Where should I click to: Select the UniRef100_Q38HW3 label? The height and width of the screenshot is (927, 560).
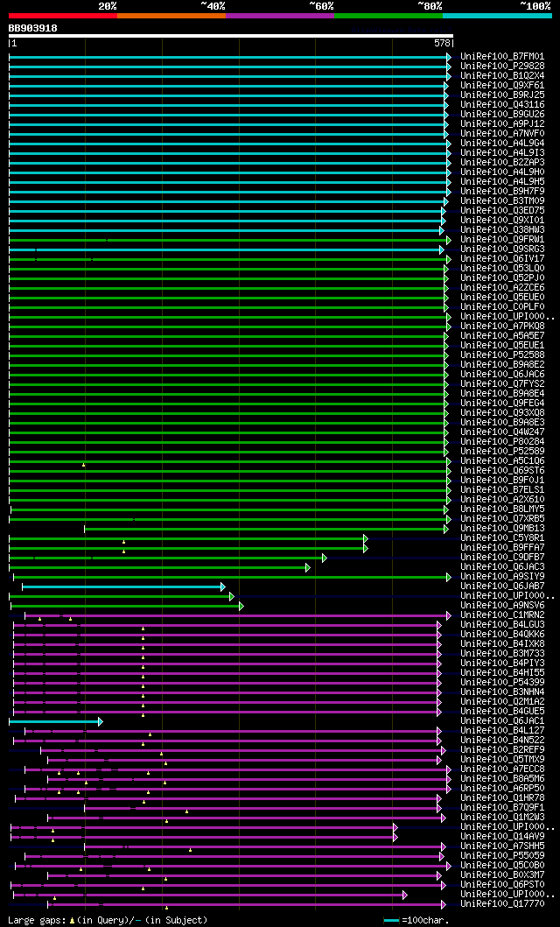(502, 230)
